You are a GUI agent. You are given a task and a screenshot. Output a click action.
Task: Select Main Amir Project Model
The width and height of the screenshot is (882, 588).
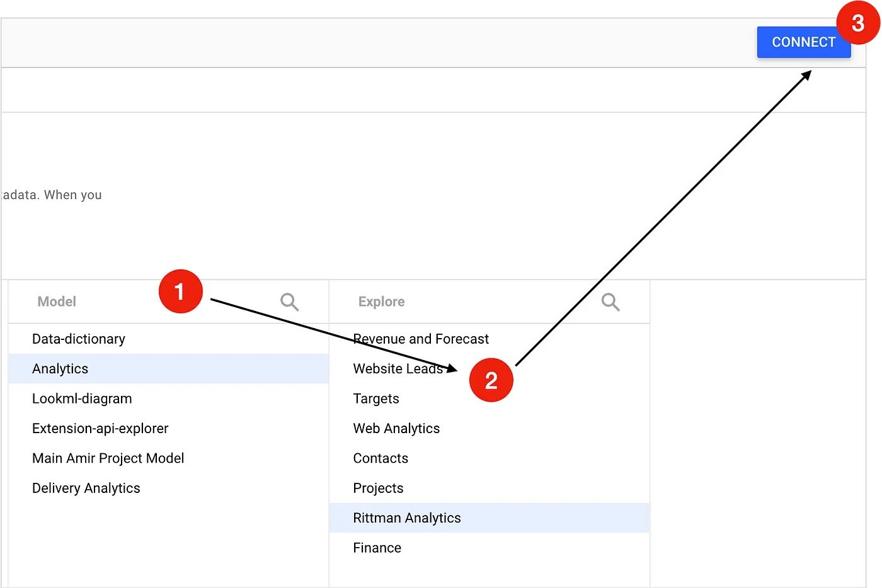click(108, 458)
